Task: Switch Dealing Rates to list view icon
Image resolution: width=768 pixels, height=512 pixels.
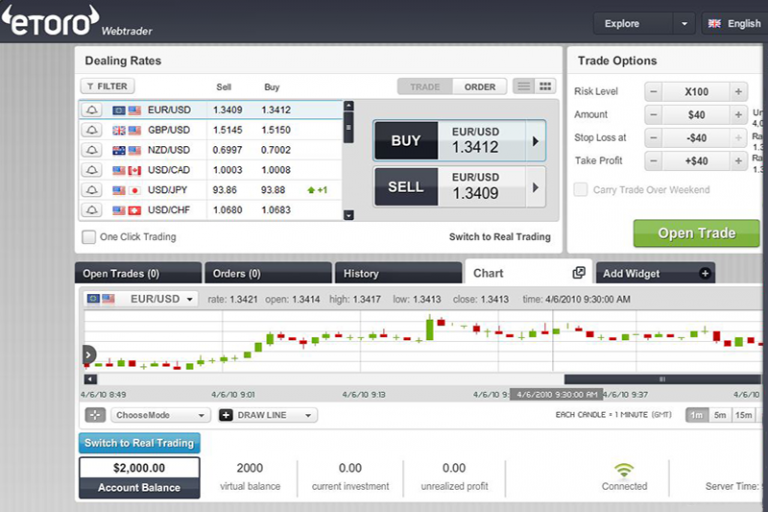Action: (524, 86)
